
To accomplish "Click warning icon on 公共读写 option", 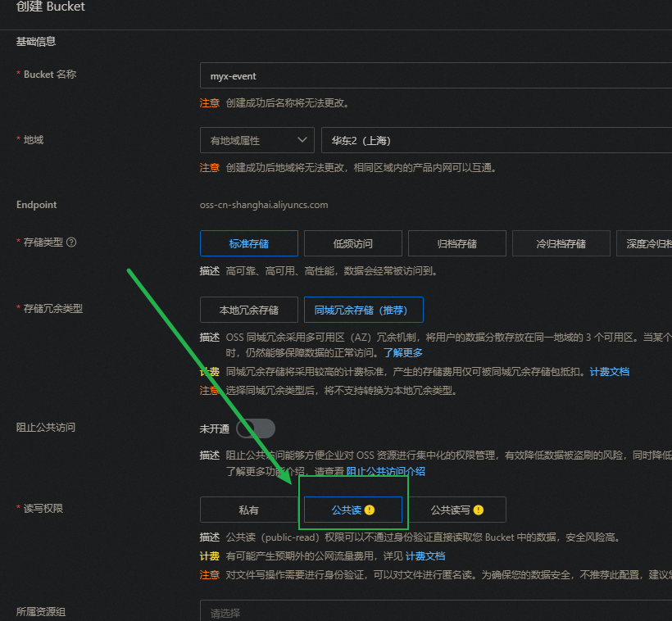I will click(x=479, y=510).
